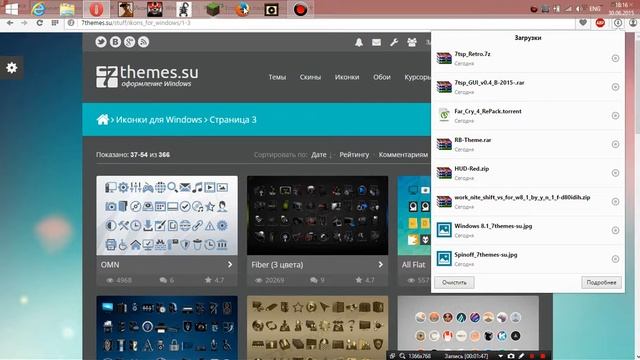Open the gold icon pack thumbnail

(x=318, y=328)
